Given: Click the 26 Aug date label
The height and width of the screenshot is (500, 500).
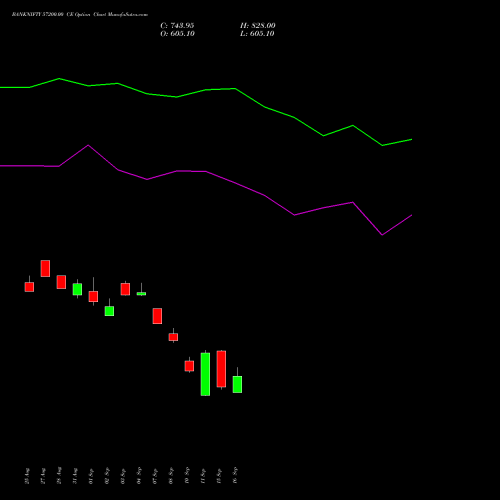Looking at the screenshot, I should click(27, 476).
